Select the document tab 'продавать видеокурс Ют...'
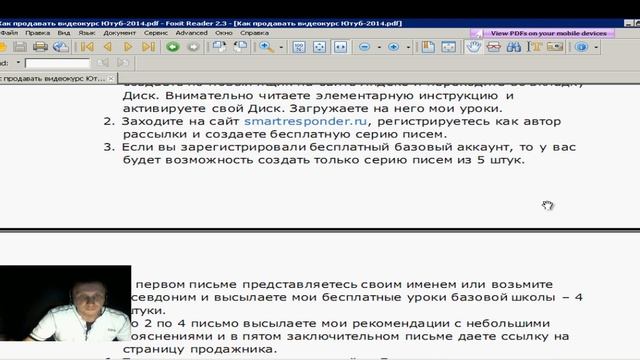 (x=53, y=78)
